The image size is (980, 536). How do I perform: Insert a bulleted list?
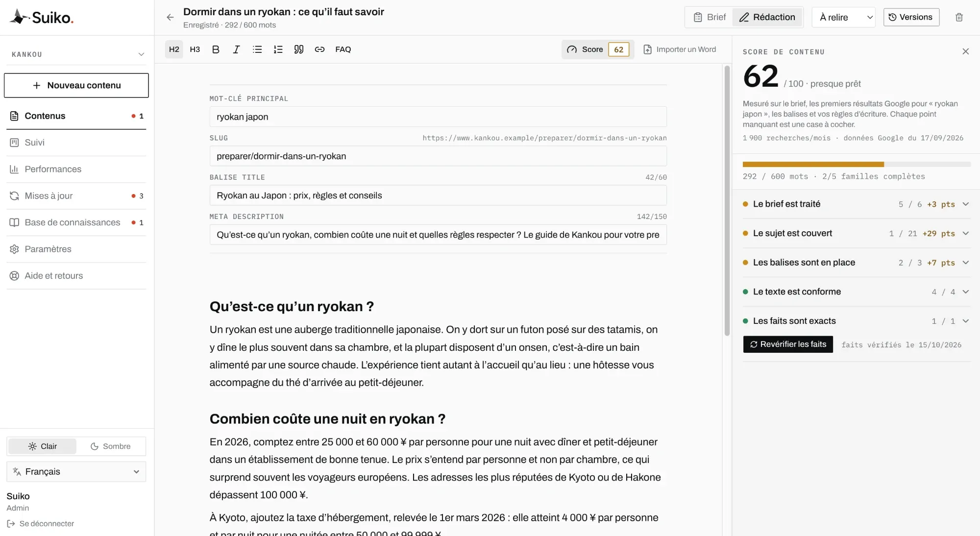[257, 49]
